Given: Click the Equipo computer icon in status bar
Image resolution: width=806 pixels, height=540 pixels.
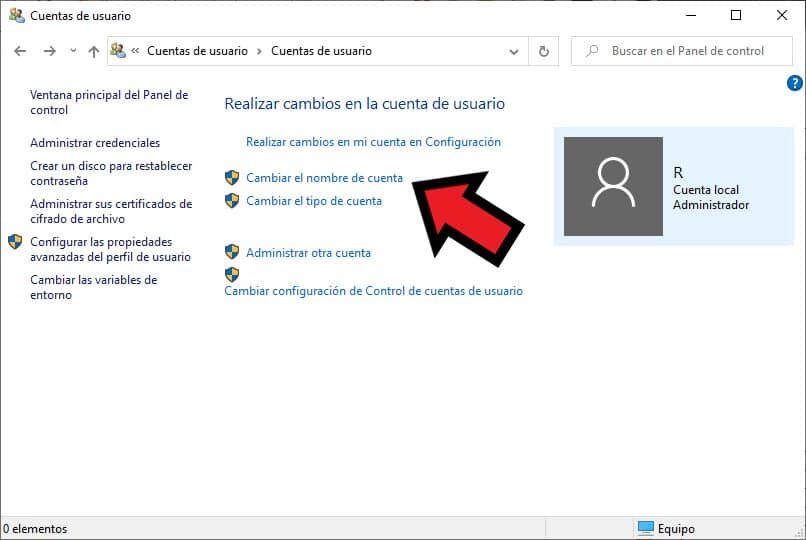Looking at the screenshot, I should coord(646,528).
